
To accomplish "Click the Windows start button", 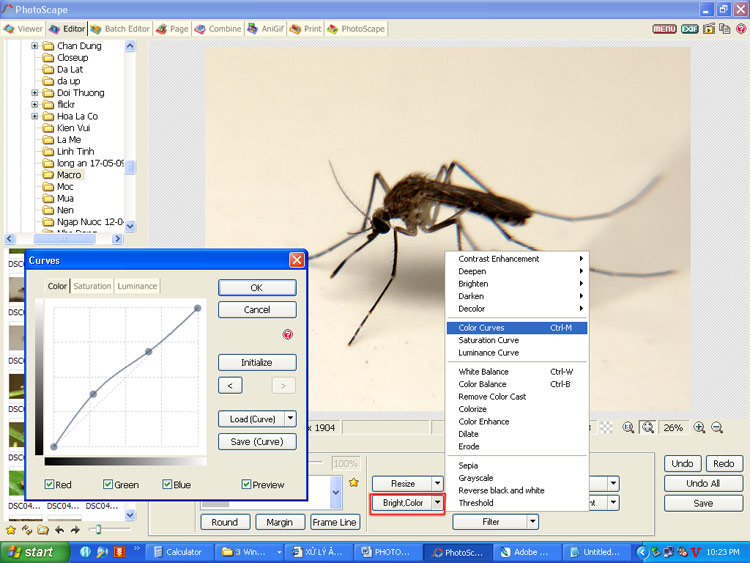I will tap(34, 552).
